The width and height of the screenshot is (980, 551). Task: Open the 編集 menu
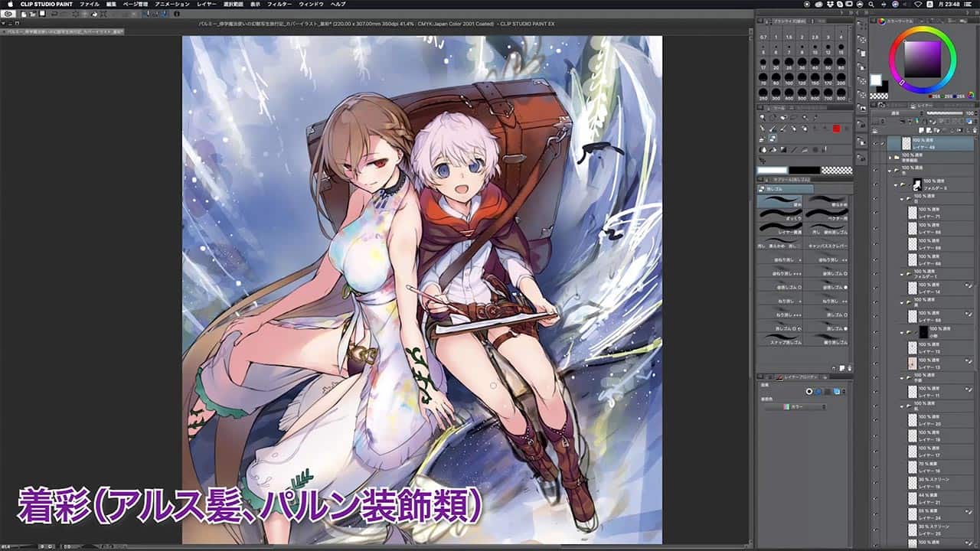(112, 4)
